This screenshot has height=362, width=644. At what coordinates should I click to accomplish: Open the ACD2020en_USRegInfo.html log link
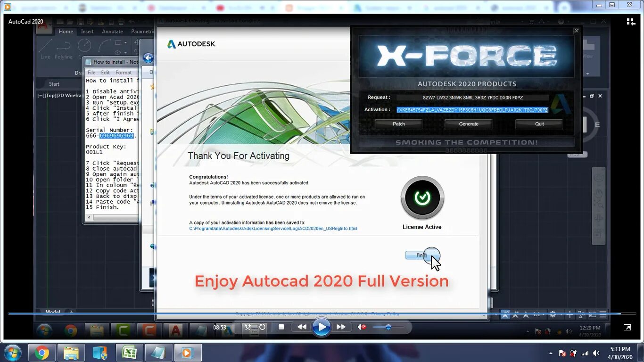tap(273, 229)
